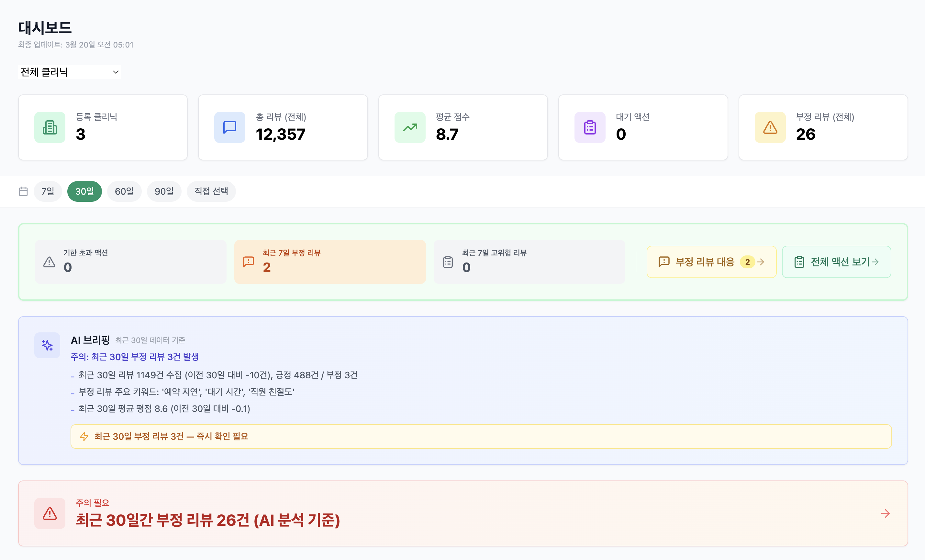The height and width of the screenshot is (560, 925).
Task: Select the 90일 period filter
Action: [164, 192]
